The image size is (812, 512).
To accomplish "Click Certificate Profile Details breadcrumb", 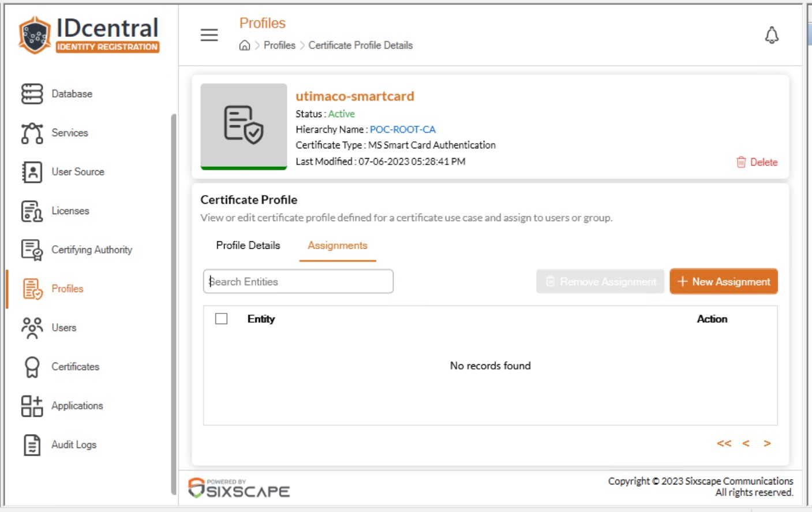I will click(x=361, y=46).
